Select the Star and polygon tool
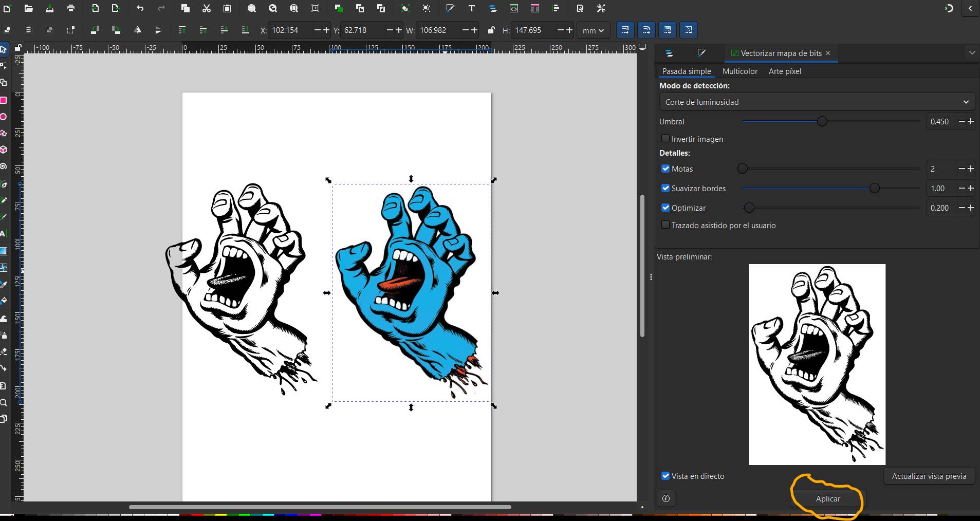The width and height of the screenshot is (980, 521). point(4,134)
